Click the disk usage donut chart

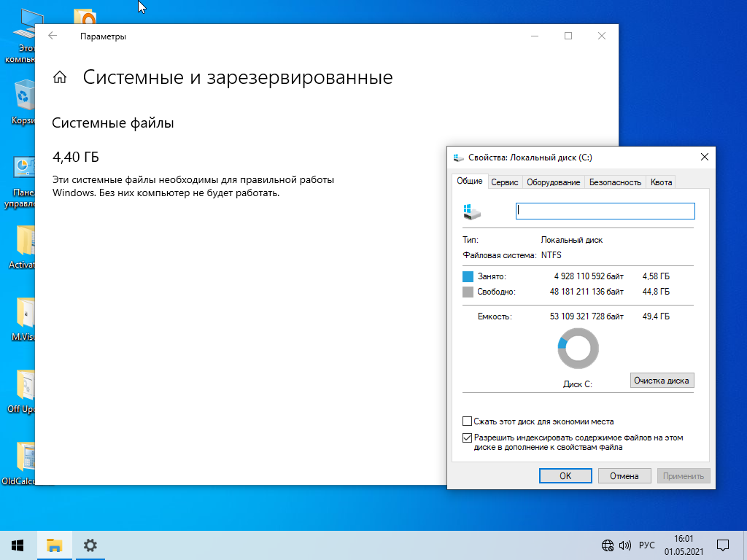click(578, 349)
